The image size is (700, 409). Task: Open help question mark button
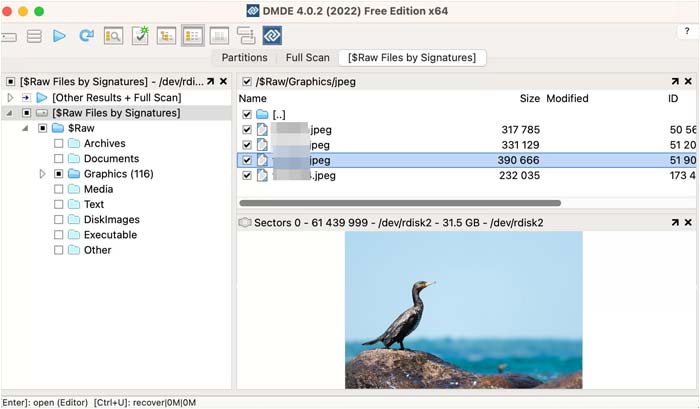(x=687, y=31)
